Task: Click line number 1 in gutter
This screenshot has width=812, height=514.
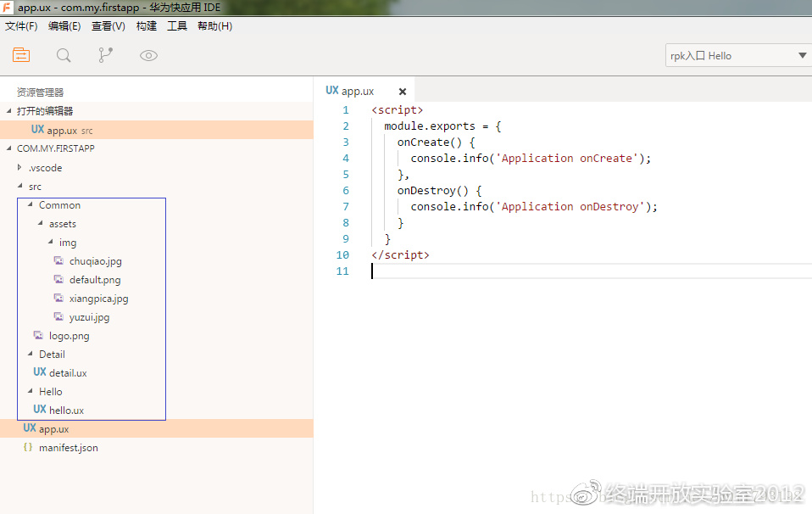Action: click(x=346, y=110)
